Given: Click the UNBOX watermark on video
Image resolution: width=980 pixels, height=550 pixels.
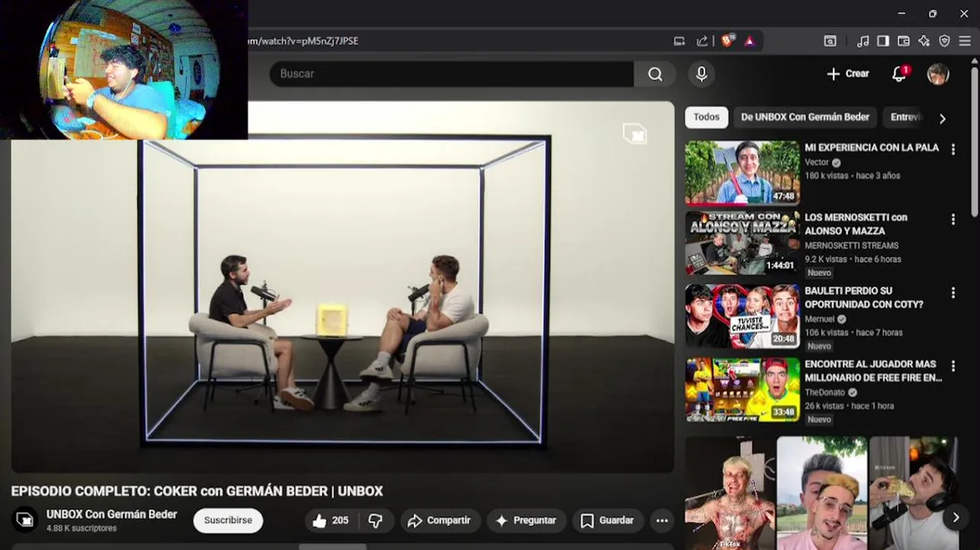Looking at the screenshot, I should point(634,134).
